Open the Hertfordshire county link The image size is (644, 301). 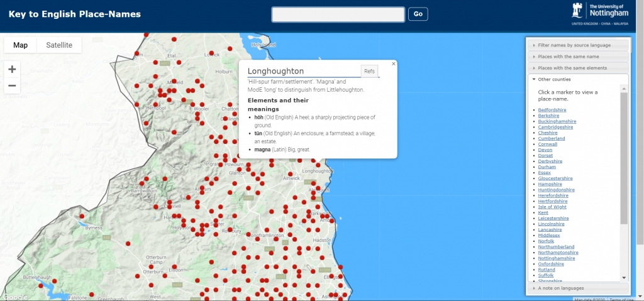(x=553, y=202)
